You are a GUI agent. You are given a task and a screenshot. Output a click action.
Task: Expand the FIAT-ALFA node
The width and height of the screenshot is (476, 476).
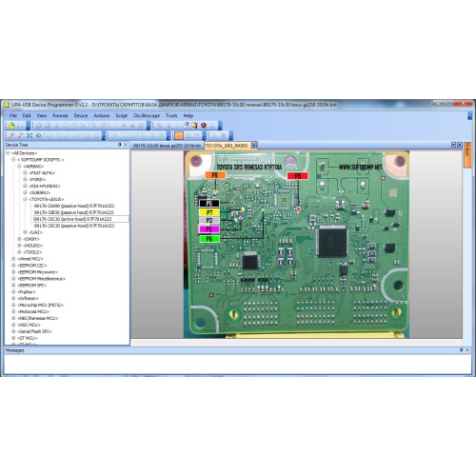[25, 173]
